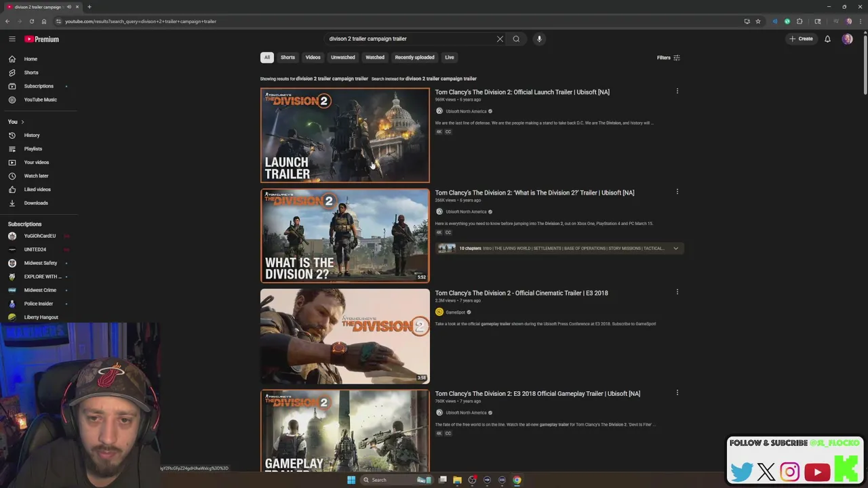868x488 pixels.
Task: Expand the 10 chapters dropdown arrow
Action: (x=675, y=249)
